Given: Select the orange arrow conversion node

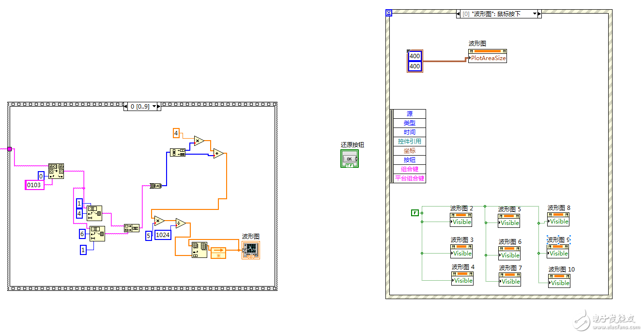Looking at the screenshot, I should coord(218,253).
